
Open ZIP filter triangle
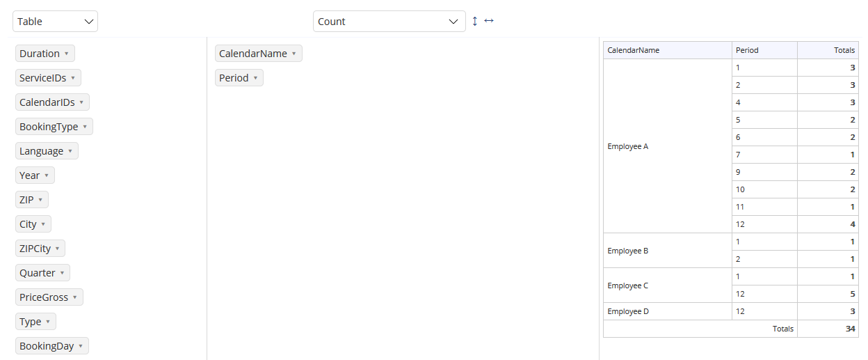tap(40, 200)
